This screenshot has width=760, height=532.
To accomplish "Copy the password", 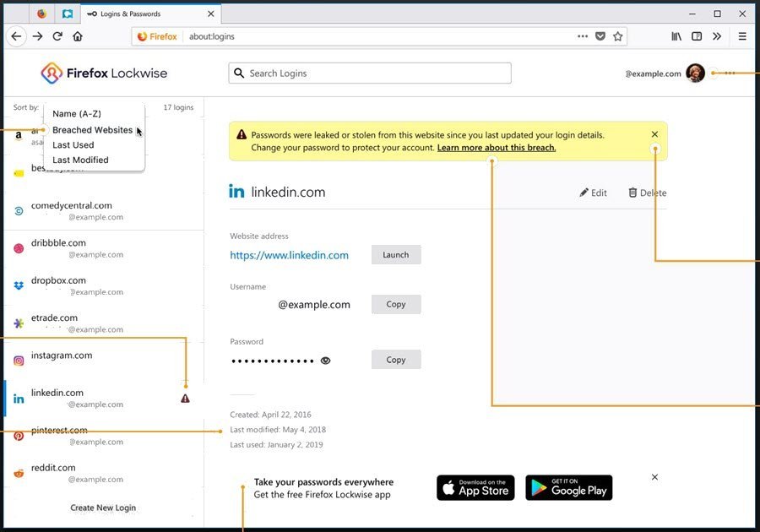I will pyautogui.click(x=396, y=360).
